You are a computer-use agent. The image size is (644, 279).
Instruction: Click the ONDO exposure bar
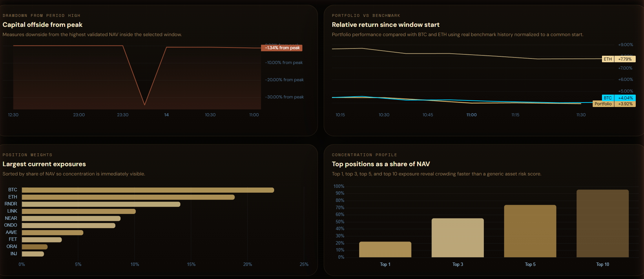click(x=69, y=226)
